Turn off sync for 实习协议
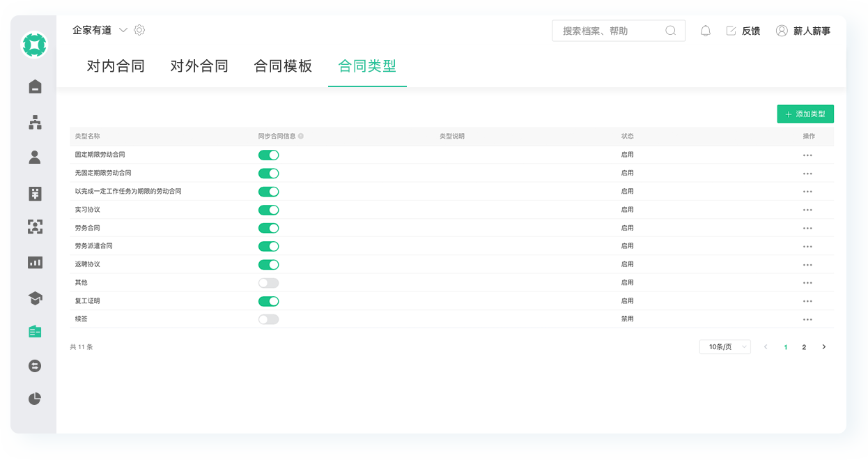This screenshot has width=868, height=460. 268,209
